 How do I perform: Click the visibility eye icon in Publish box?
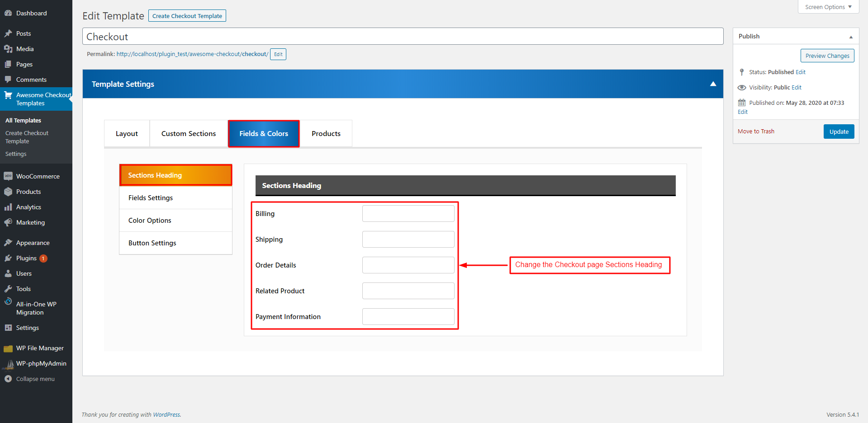(742, 88)
